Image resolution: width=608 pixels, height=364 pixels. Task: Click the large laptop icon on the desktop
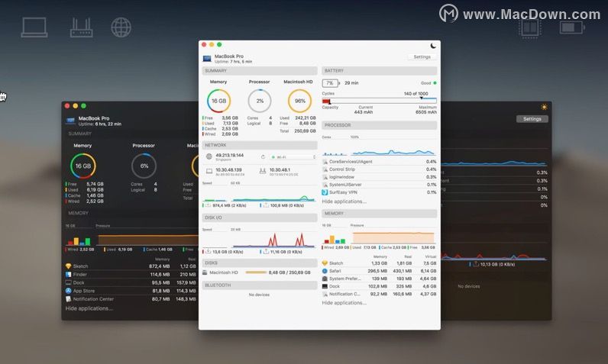coord(34,27)
